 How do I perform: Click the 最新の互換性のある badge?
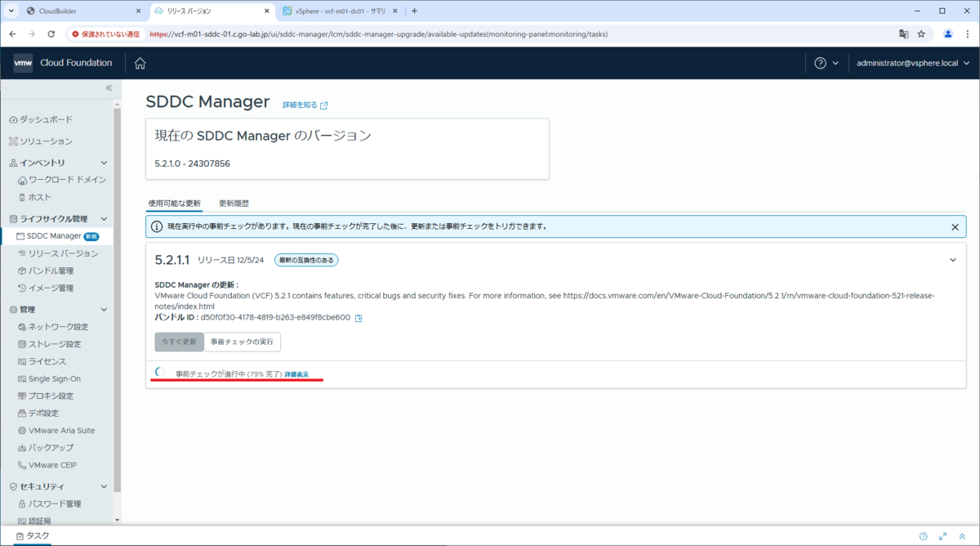(305, 260)
